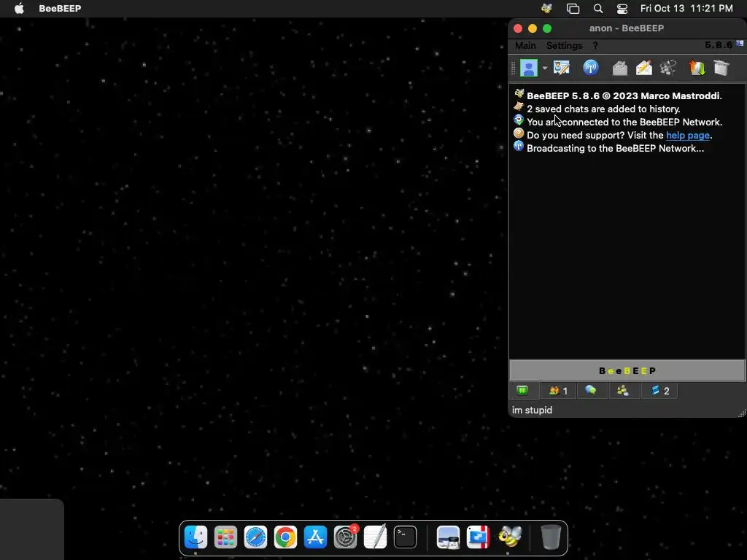Open Terminal from the Dock

point(406,537)
